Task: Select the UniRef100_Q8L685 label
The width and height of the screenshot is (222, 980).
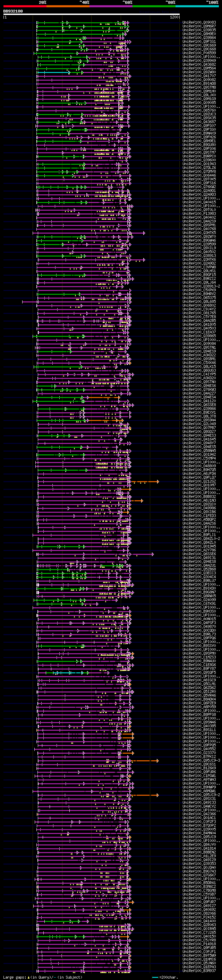Action: [199, 302]
